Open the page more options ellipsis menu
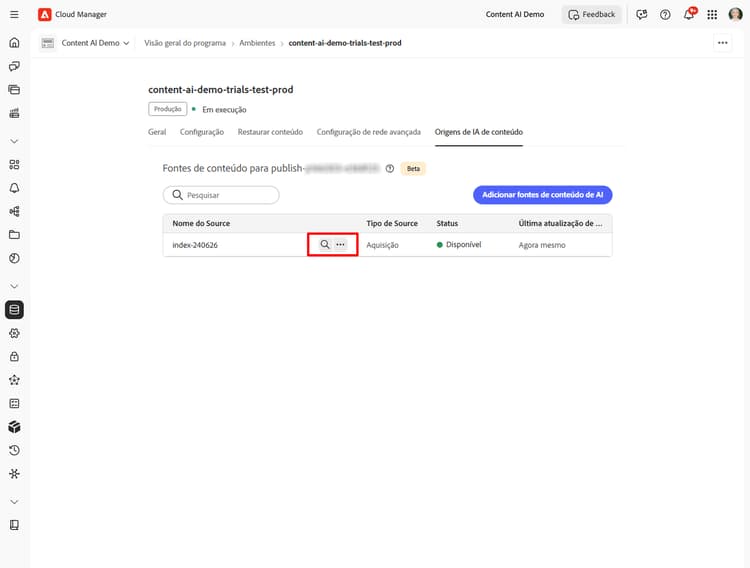This screenshot has height=568, width=750. [722, 43]
